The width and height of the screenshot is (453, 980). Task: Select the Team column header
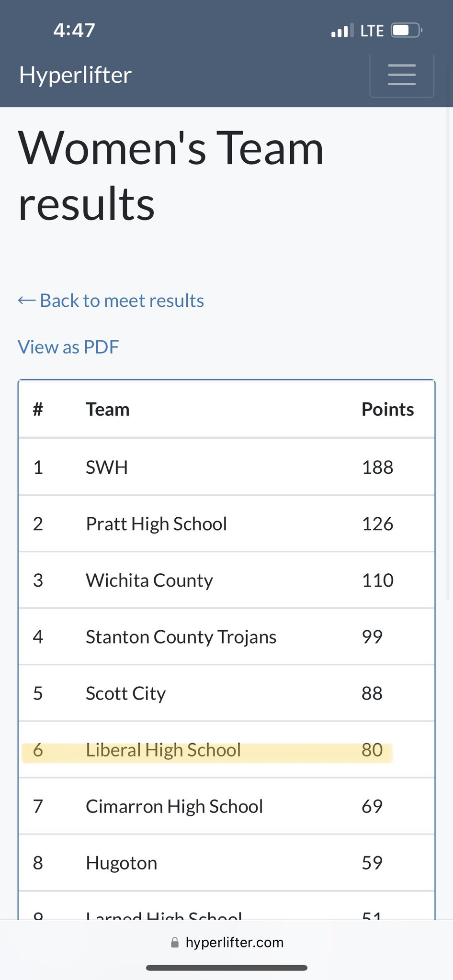108,409
